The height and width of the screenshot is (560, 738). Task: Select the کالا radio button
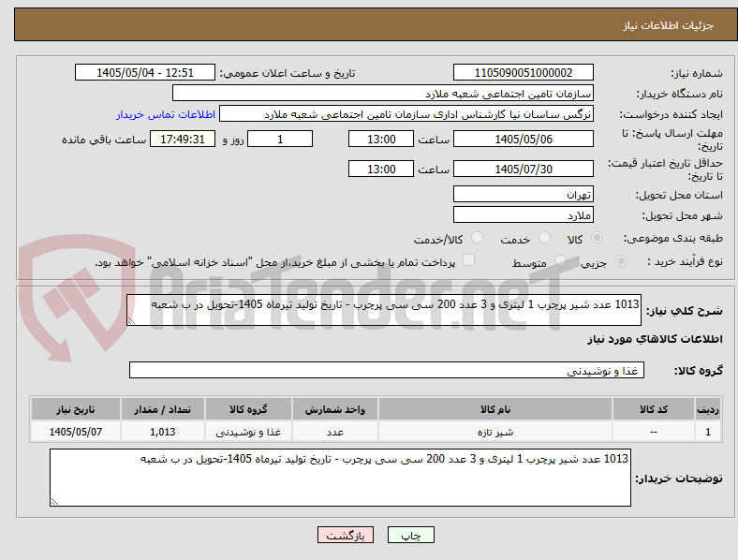pos(597,238)
